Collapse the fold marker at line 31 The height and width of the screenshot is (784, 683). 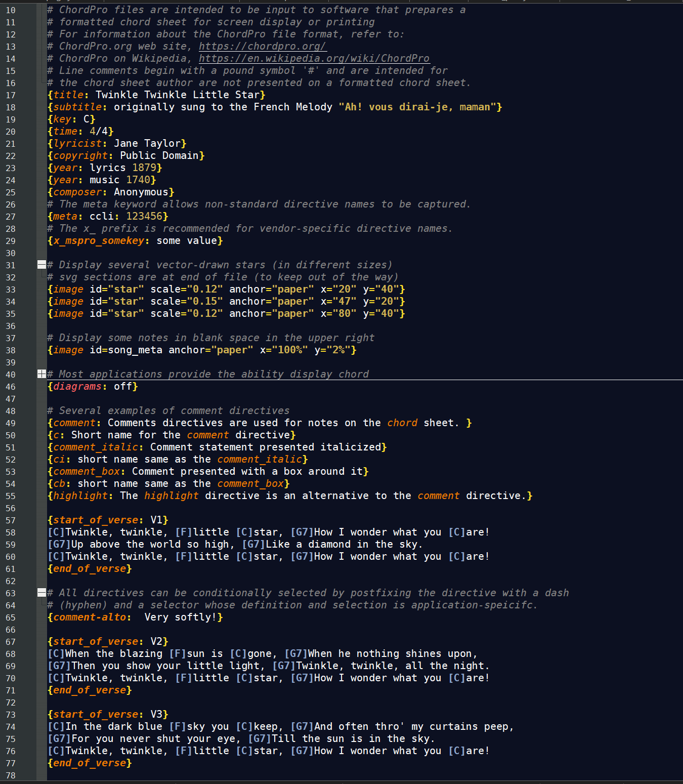[x=41, y=265]
